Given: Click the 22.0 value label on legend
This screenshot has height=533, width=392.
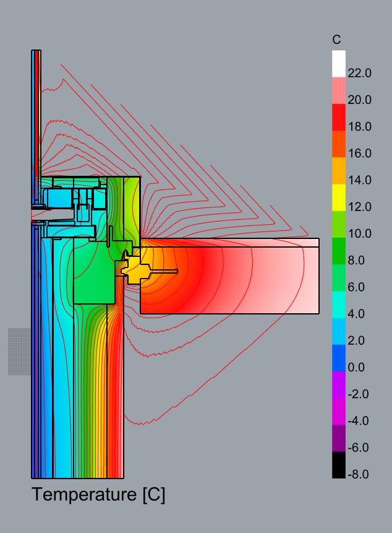Looking at the screenshot, I should tap(359, 73).
